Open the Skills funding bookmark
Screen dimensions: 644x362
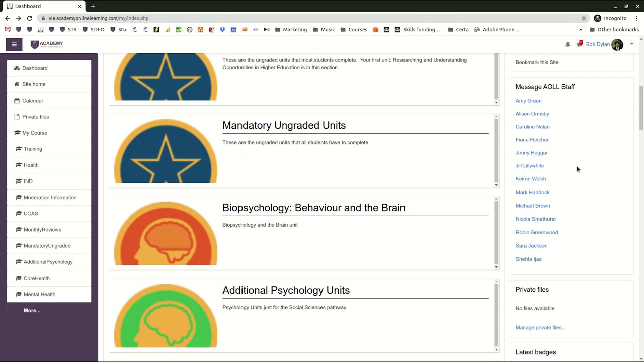(418, 30)
